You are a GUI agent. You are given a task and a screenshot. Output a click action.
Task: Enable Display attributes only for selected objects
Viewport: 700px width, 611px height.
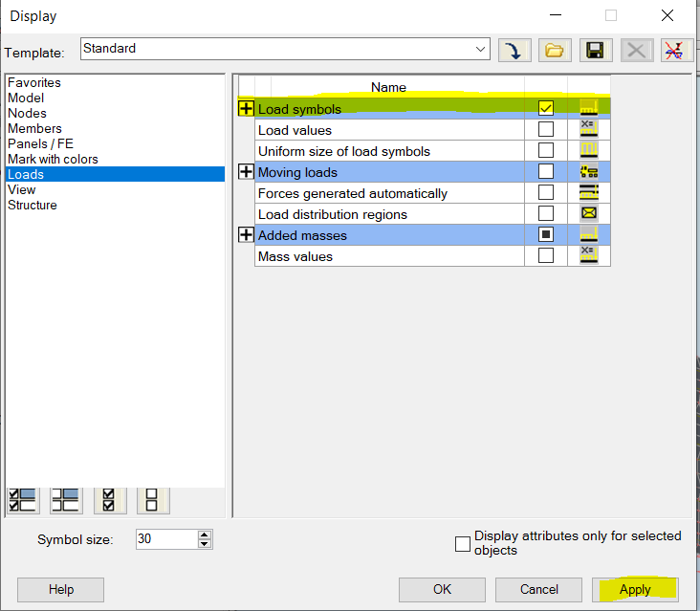pos(463,544)
